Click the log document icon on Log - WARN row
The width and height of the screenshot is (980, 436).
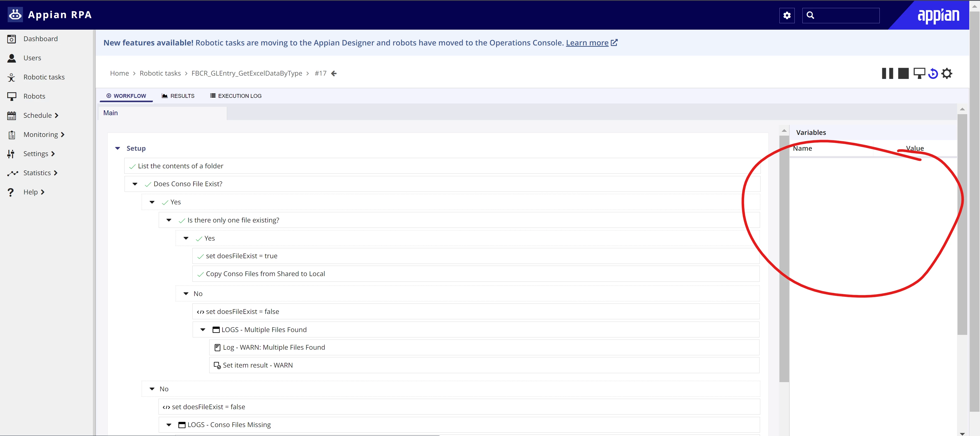pos(217,347)
